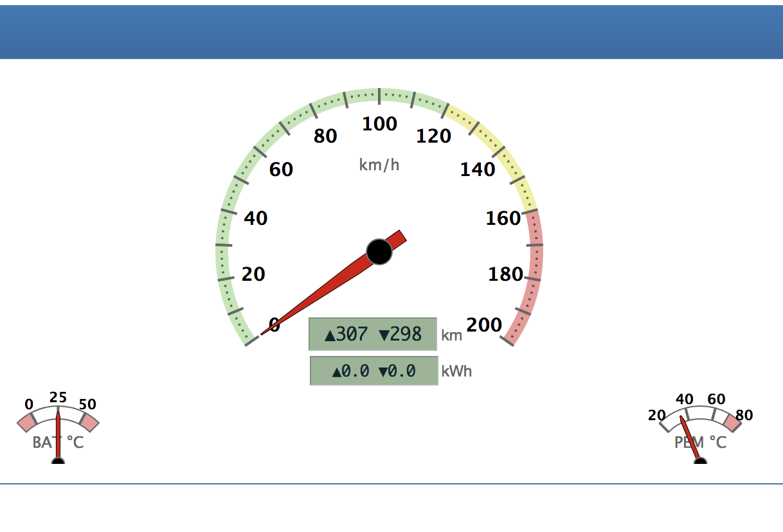Click the 200 mark on the speedometer
Viewport: 783px width, 532px height.
[x=484, y=325]
